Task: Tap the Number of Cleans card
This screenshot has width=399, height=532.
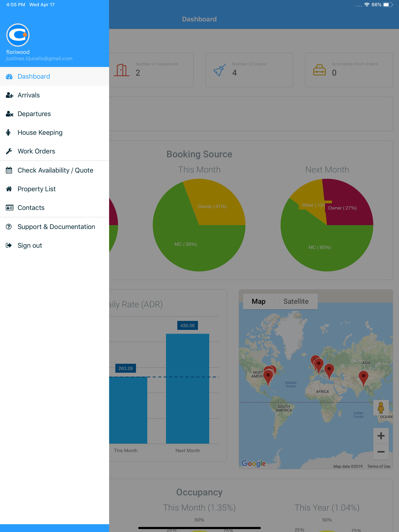Action: [x=249, y=70]
